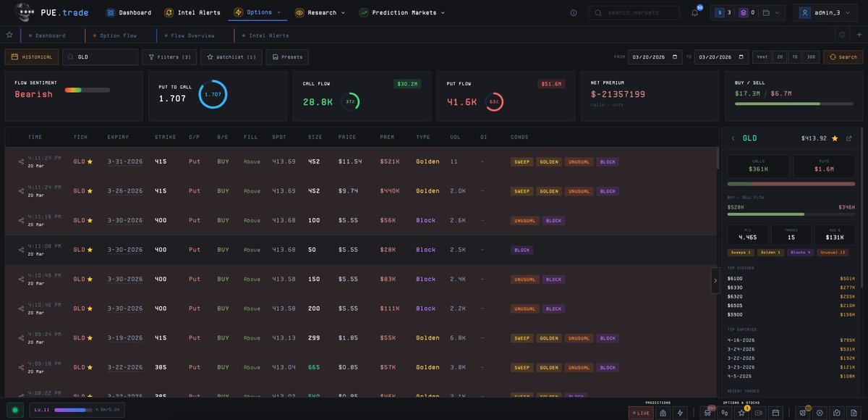Click the info icon beside market search
The width and height of the screenshot is (868, 420).
pos(574,12)
